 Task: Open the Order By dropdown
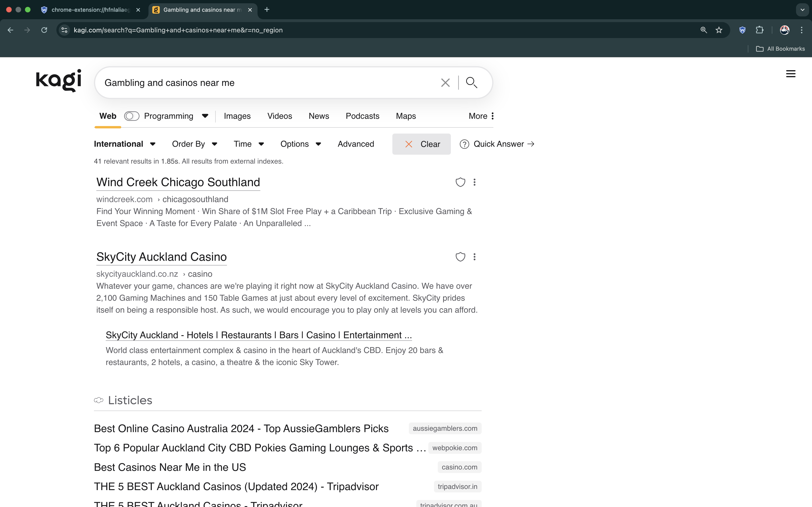click(x=195, y=144)
